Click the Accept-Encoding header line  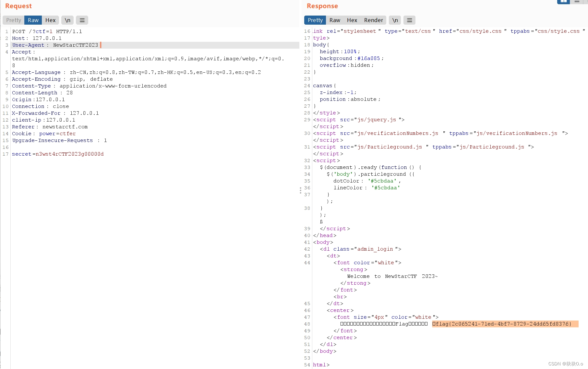(62, 79)
